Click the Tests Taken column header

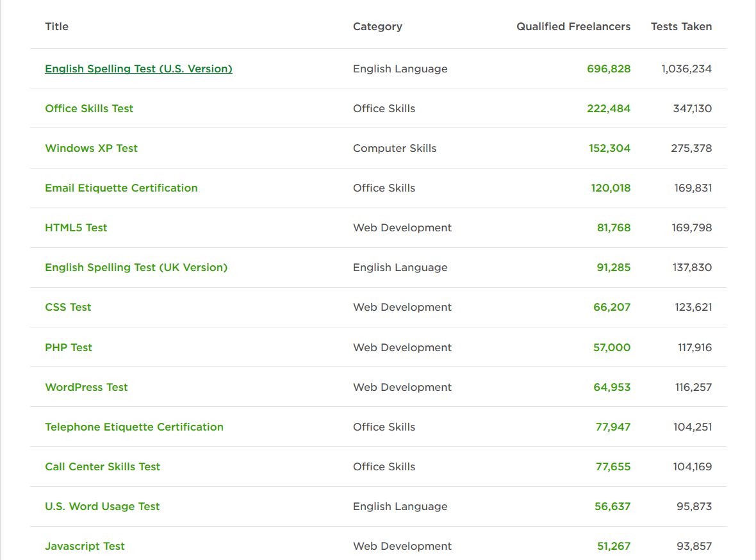(x=681, y=26)
